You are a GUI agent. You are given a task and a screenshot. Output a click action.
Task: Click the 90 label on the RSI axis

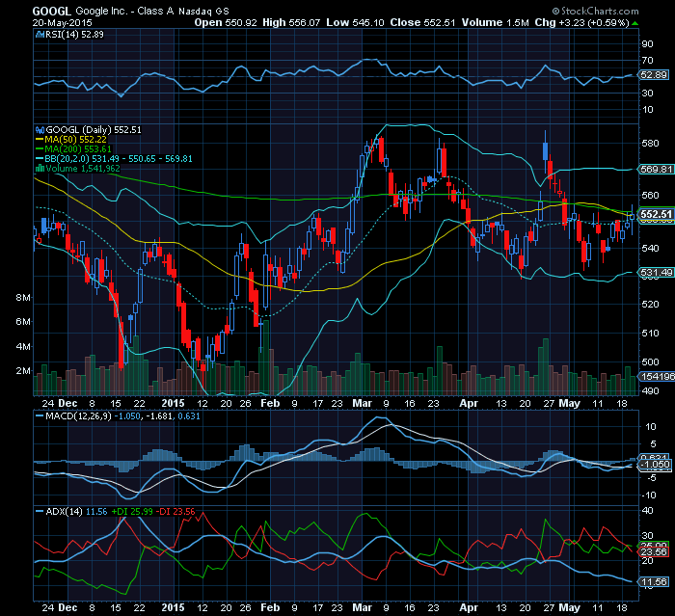coord(647,44)
